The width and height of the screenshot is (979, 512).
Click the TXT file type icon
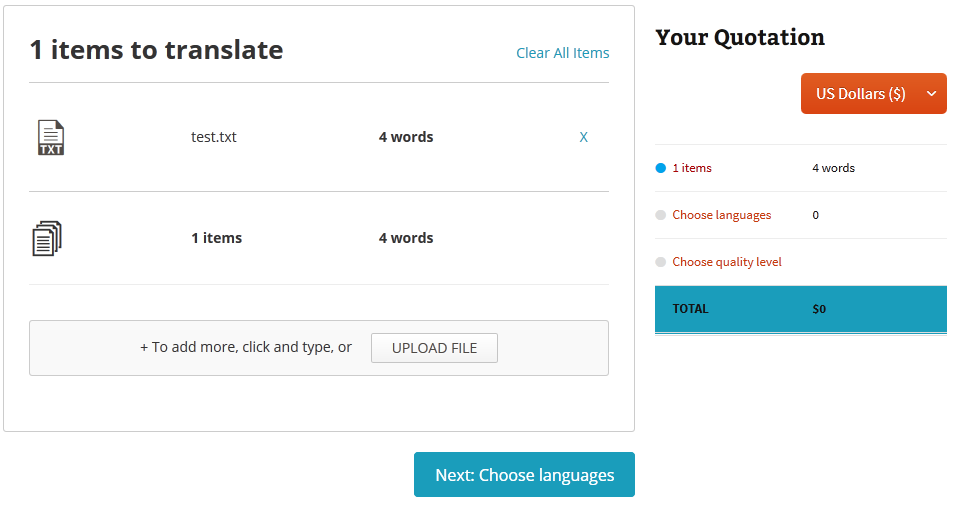coord(51,138)
